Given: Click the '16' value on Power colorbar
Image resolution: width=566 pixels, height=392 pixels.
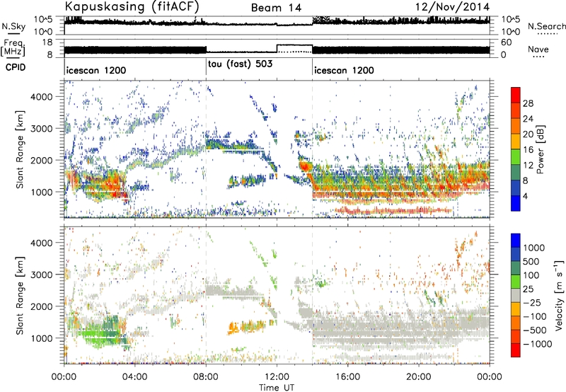Looking at the screenshot, I should [528, 150].
